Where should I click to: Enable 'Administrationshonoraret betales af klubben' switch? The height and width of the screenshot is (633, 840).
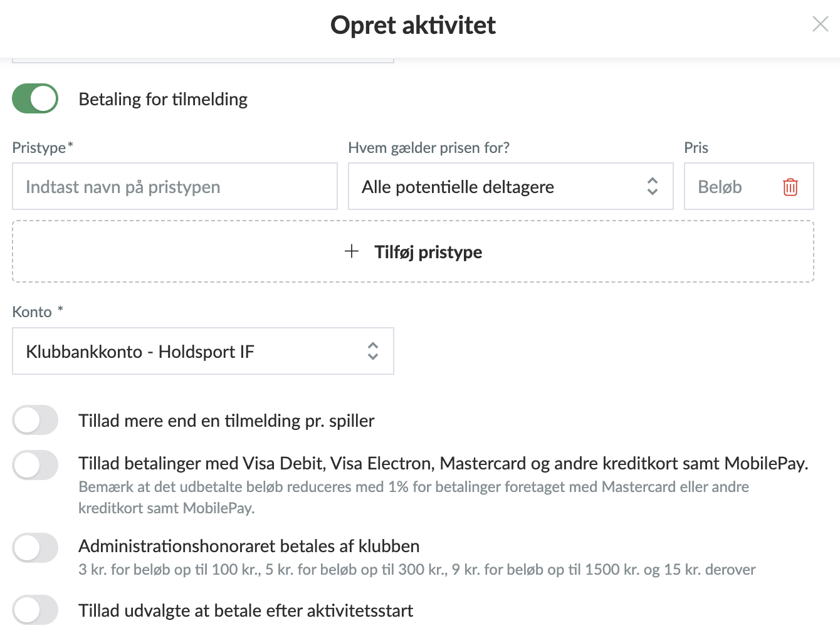(x=35, y=548)
